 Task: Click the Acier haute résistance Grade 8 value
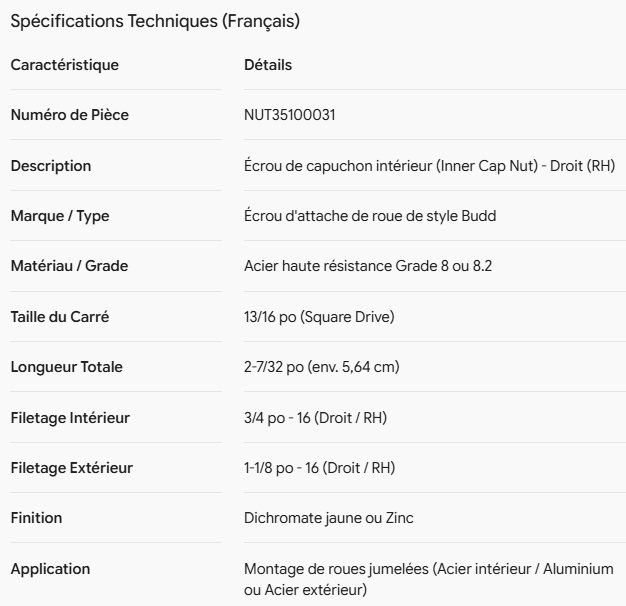point(368,266)
